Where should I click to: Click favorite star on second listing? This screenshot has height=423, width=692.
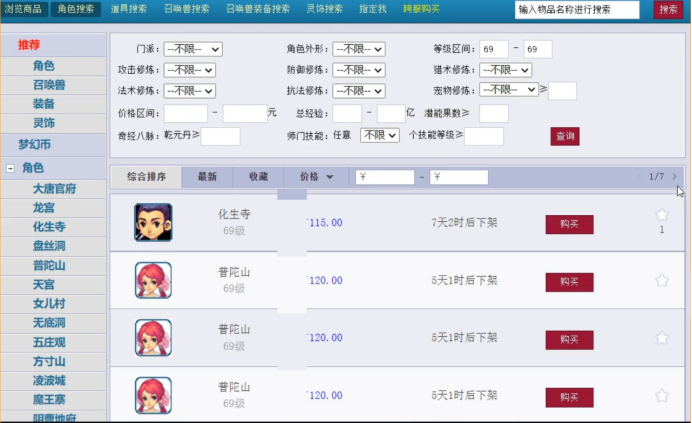click(x=661, y=281)
